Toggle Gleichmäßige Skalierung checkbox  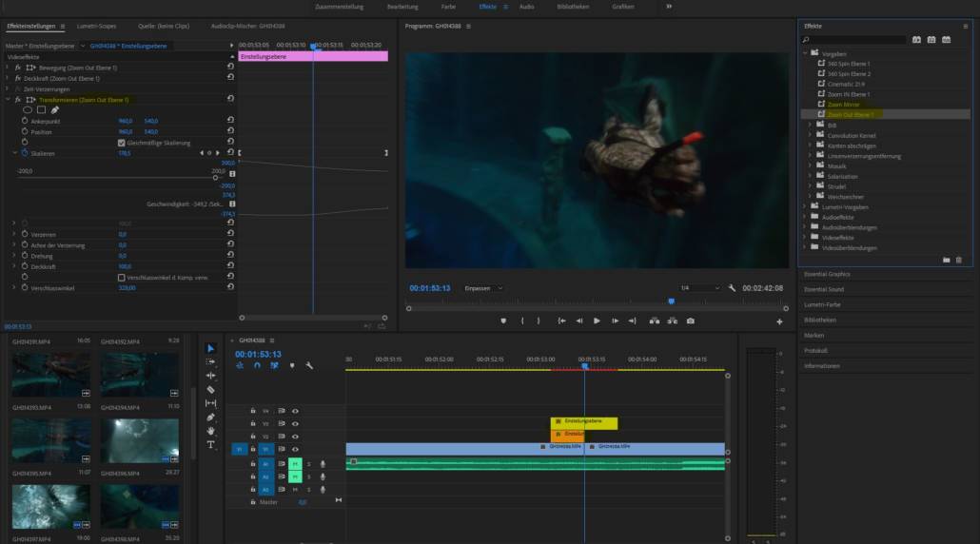point(121,143)
